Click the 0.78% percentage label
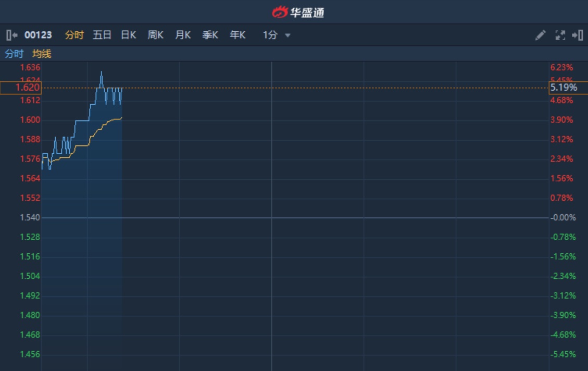The image size is (588, 371). [562, 198]
